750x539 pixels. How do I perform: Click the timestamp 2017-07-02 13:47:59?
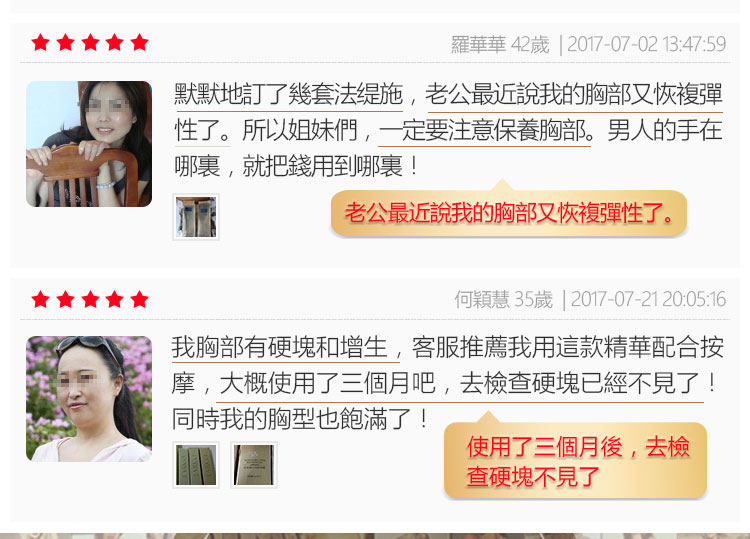point(646,44)
